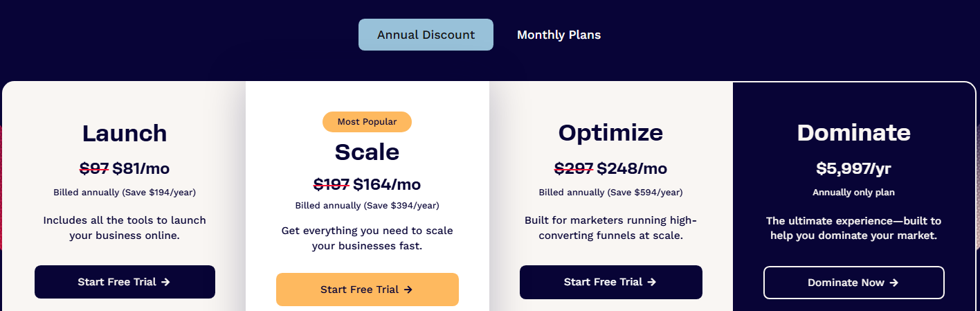Switch to the Monthly Plans billing option
Image resolution: width=980 pixels, height=311 pixels.
559,35
